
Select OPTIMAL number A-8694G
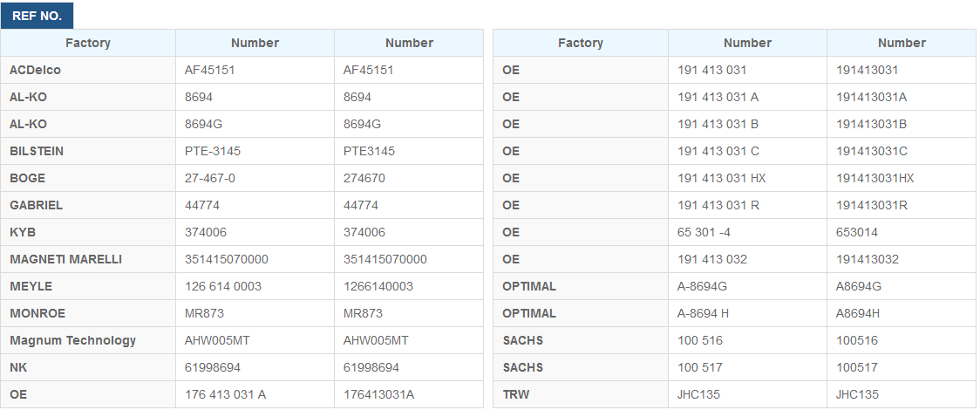coord(702,286)
